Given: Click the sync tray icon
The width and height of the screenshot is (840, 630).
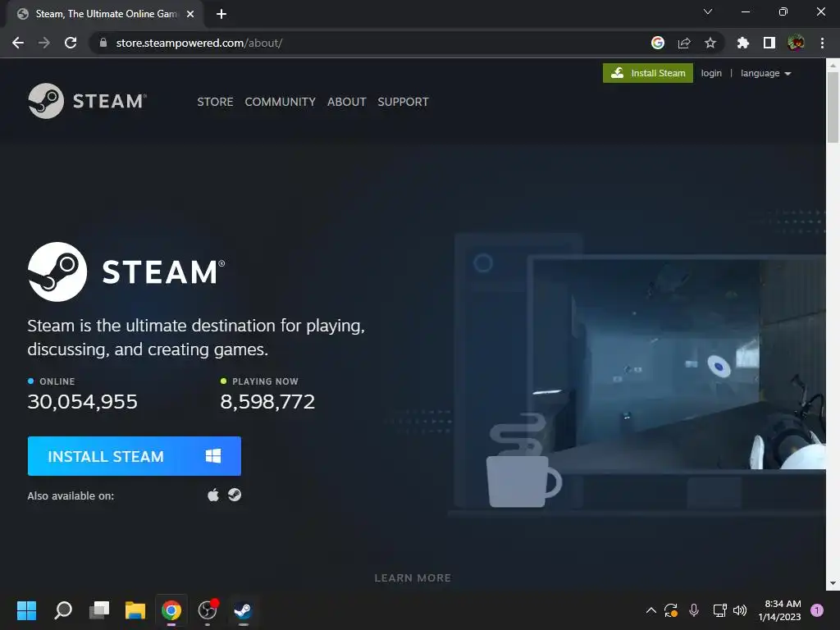Looking at the screenshot, I should click(x=671, y=610).
